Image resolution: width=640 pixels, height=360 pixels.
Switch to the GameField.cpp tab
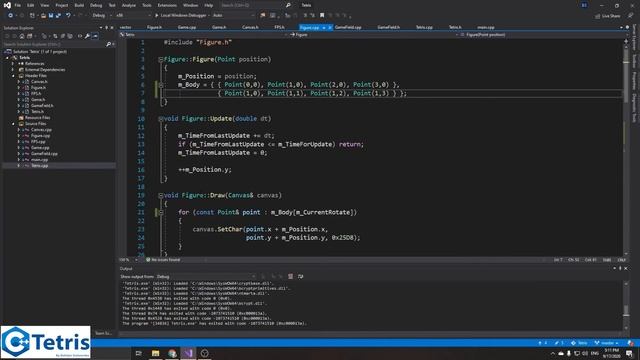(348, 27)
